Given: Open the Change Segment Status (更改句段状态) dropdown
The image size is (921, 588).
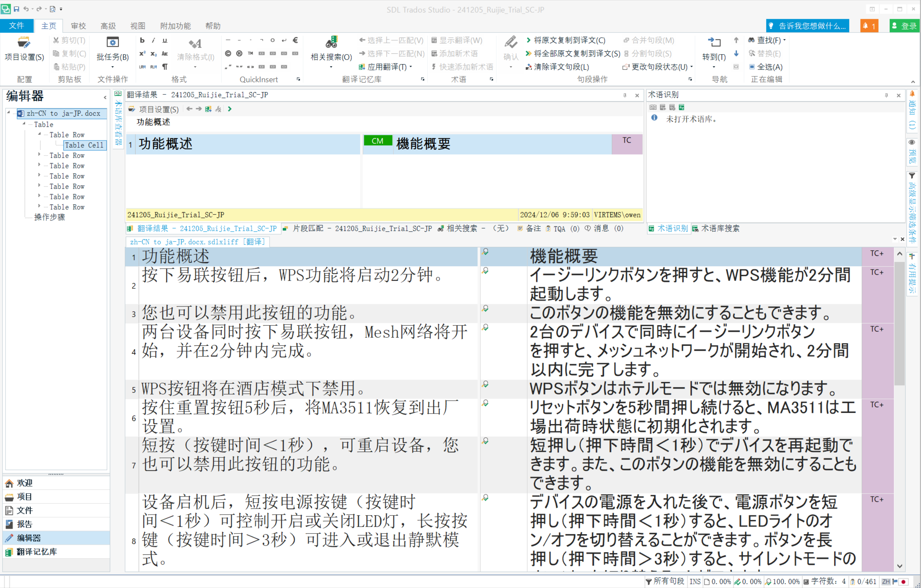Looking at the screenshot, I should [692, 67].
